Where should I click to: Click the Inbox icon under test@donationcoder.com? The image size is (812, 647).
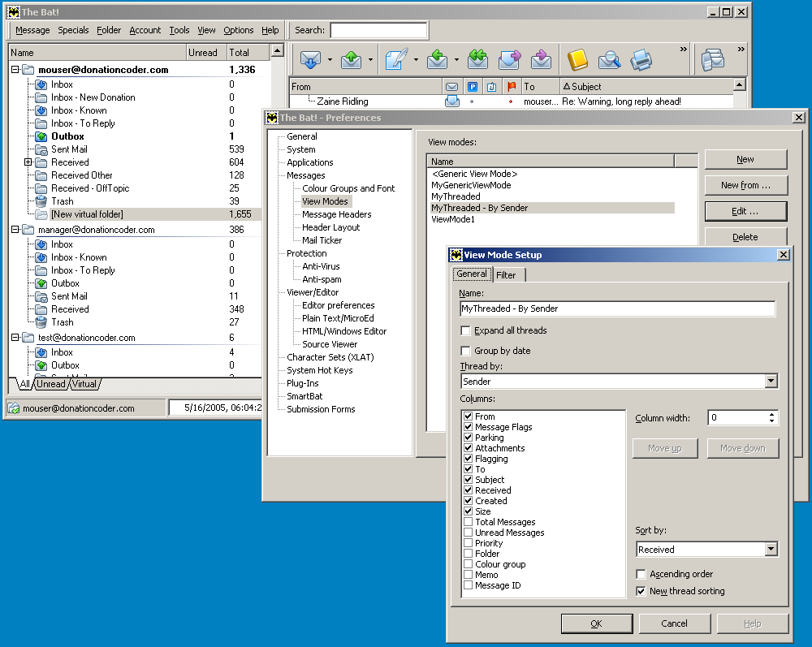coord(41,352)
